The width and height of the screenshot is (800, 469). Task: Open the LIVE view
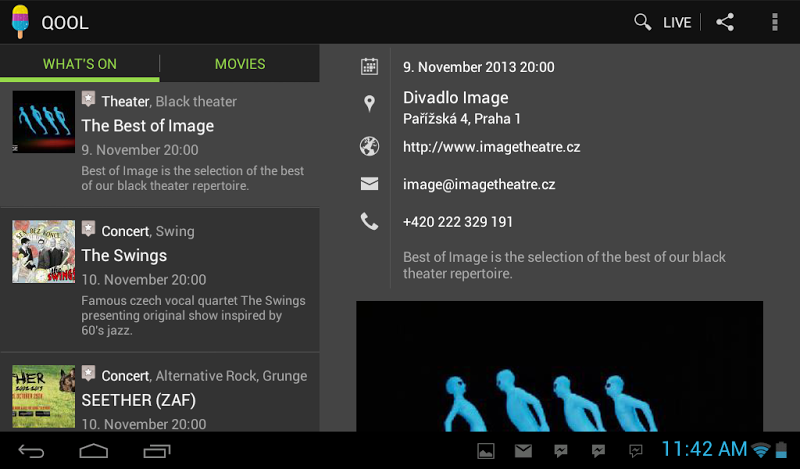pyautogui.click(x=677, y=23)
